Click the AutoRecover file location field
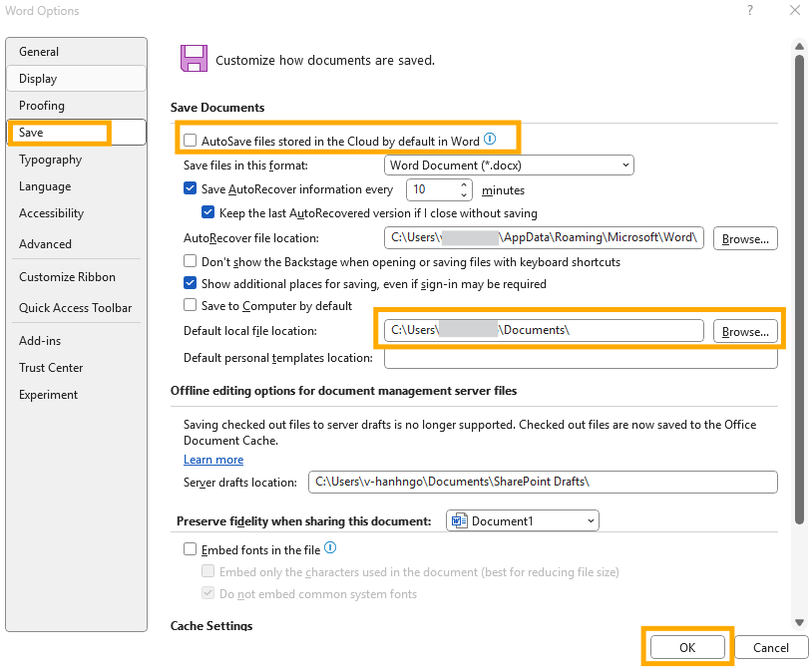Screen dimensions: 812x668 point(544,238)
